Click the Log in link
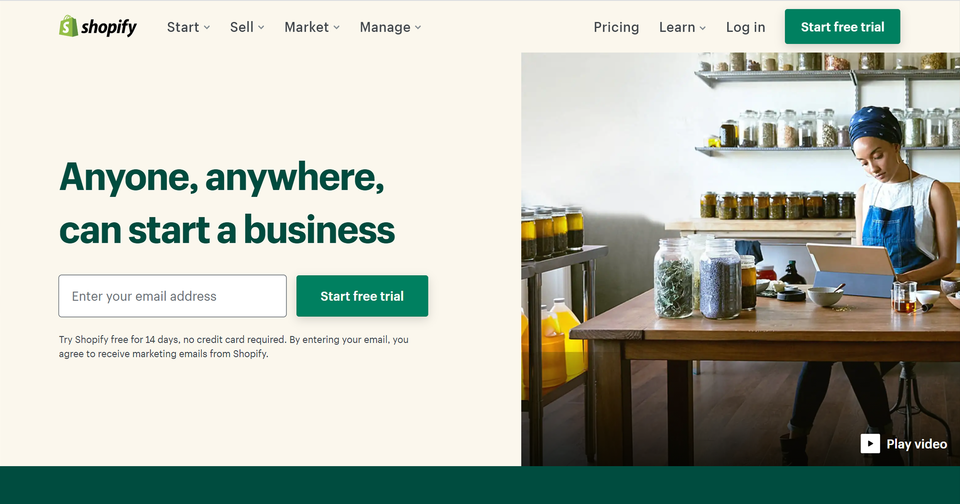This screenshot has height=504, width=960. coord(746,27)
